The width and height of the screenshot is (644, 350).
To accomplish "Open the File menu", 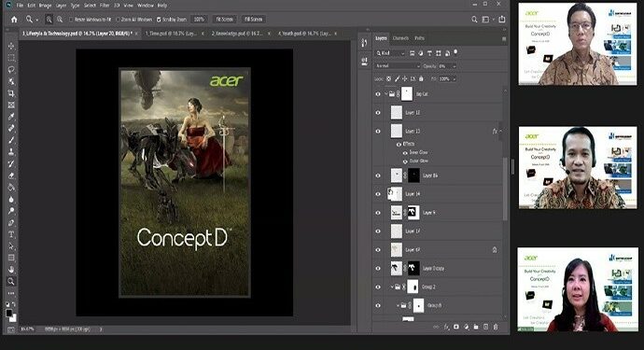I will click(x=20, y=6).
